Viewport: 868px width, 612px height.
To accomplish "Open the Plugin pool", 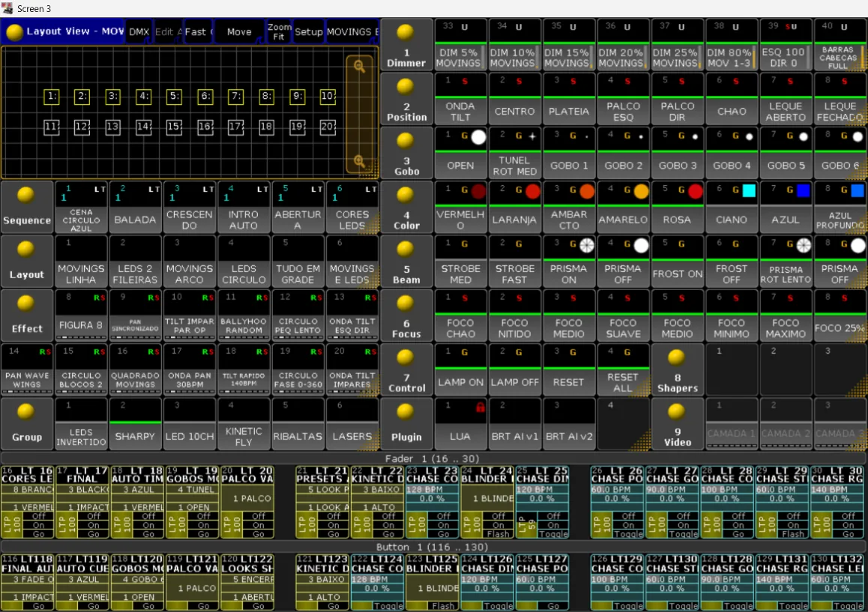I will click(406, 424).
